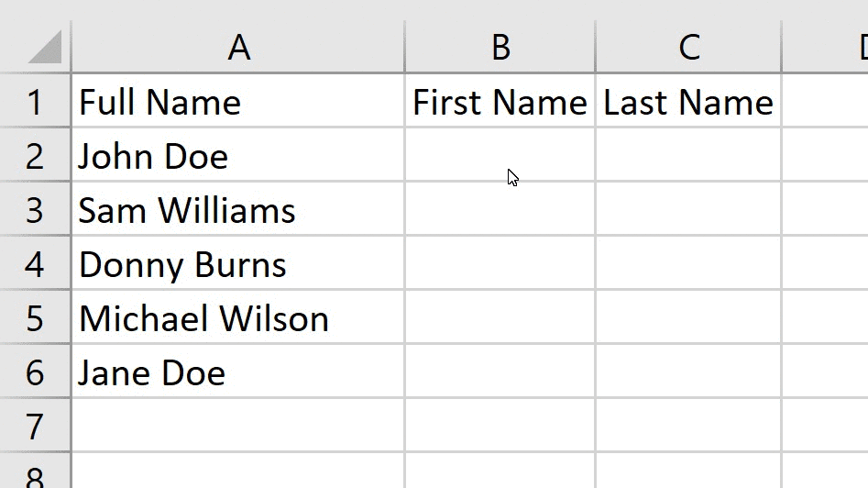The height and width of the screenshot is (488, 868).
Task: Click the Last Name header cell
Action: coord(688,102)
